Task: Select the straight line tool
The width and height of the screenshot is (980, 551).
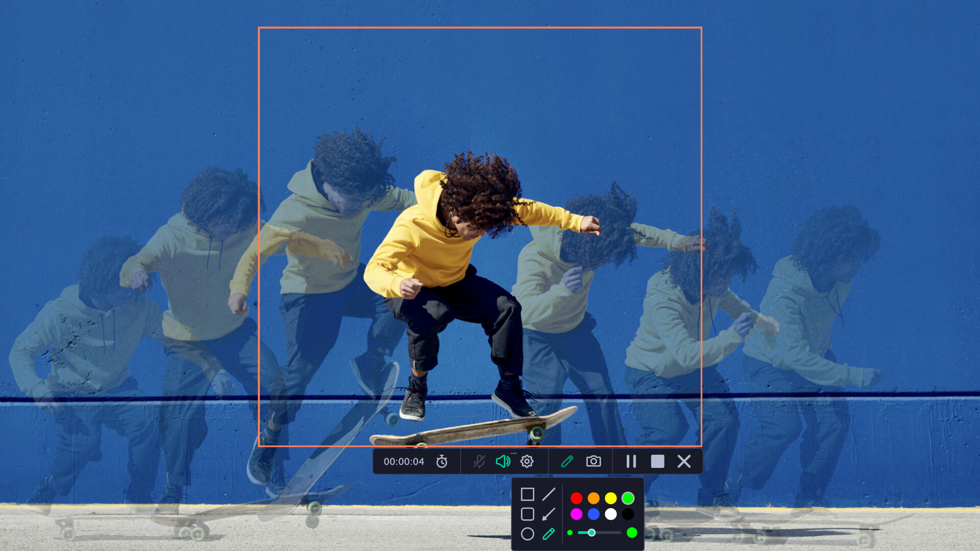Action: (x=549, y=494)
